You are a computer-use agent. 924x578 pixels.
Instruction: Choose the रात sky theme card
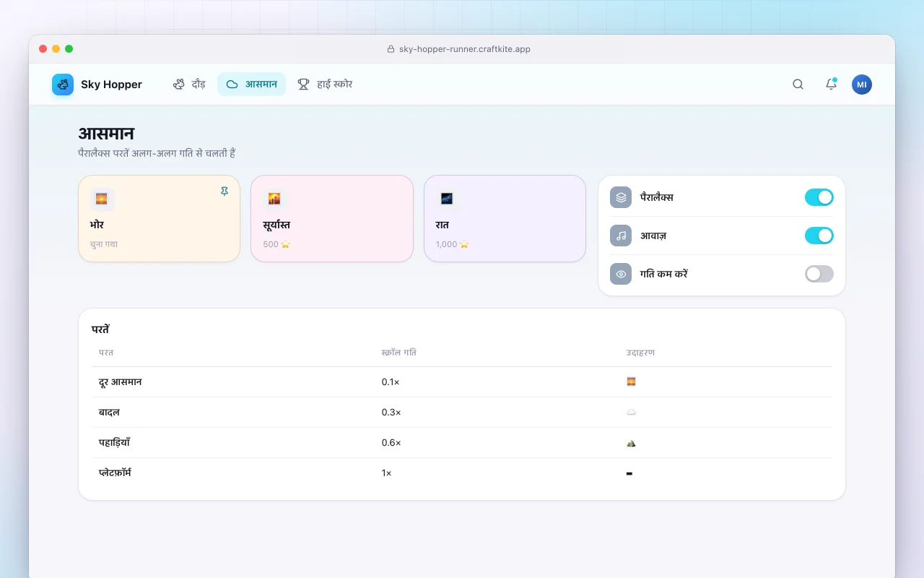(x=505, y=218)
